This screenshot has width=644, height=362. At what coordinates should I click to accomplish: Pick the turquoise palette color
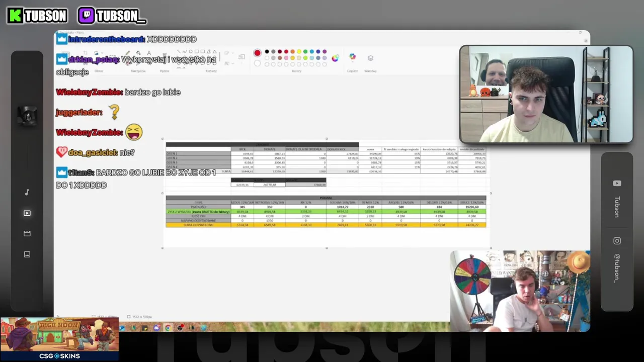(x=312, y=51)
